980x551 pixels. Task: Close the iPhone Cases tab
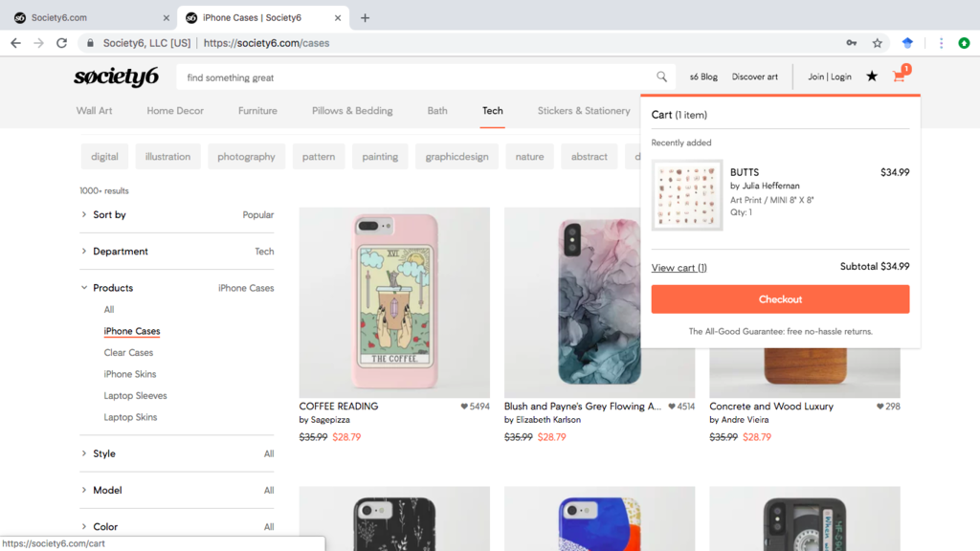[x=338, y=18]
